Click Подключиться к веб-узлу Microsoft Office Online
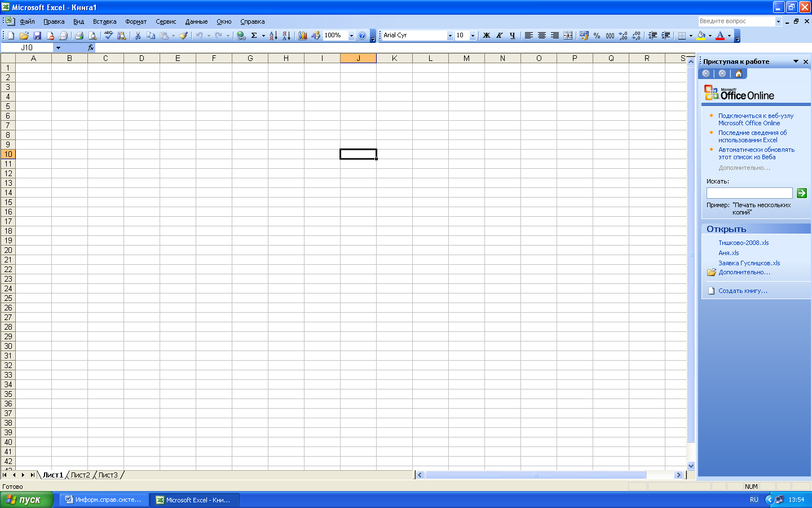The height and width of the screenshot is (508, 812). 756,120
